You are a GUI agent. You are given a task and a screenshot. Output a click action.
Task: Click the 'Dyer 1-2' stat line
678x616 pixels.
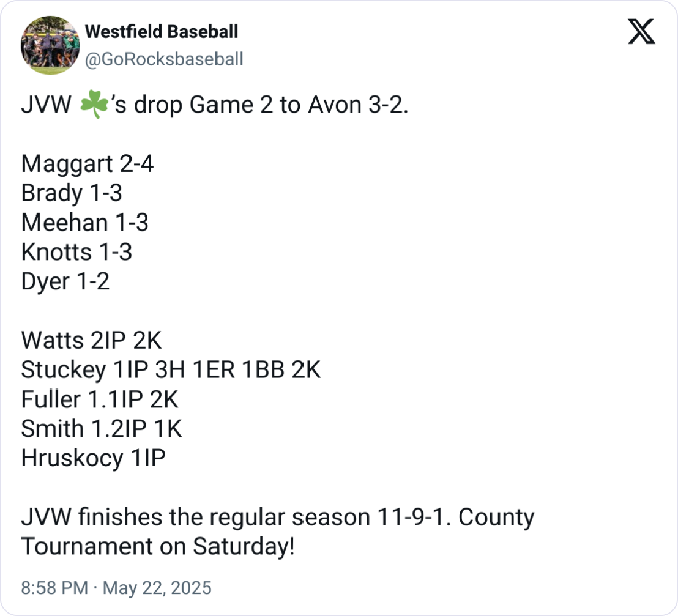click(x=65, y=281)
